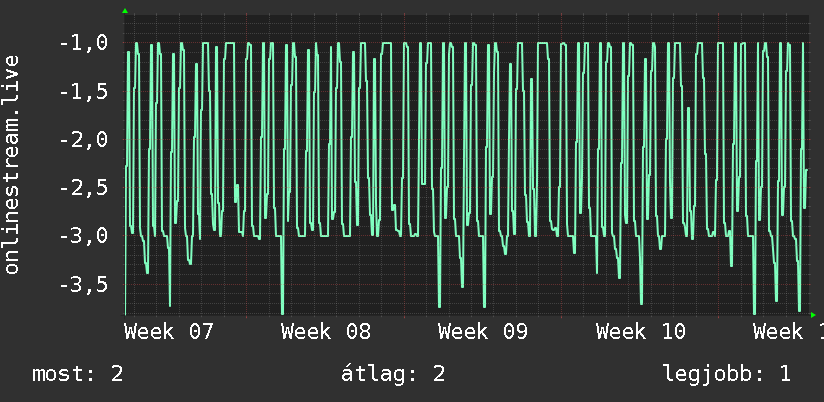Click the 'átlag: 2' average value text
The image size is (824, 402).
tap(393, 374)
